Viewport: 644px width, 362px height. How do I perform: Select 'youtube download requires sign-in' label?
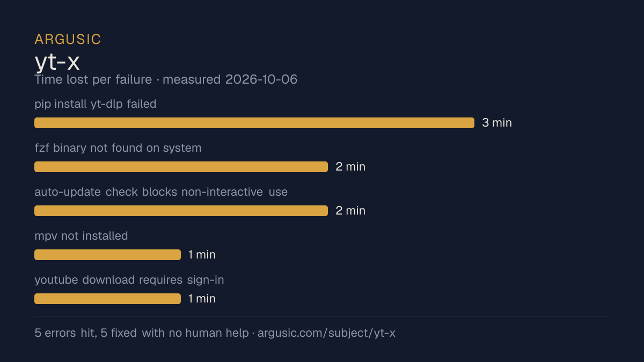click(129, 280)
